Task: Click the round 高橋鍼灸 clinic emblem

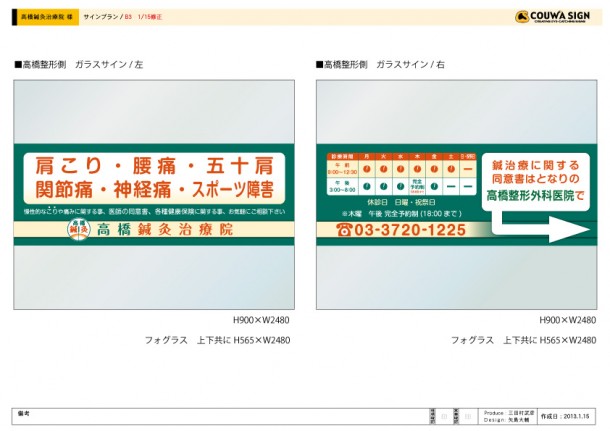Action: coord(79,229)
